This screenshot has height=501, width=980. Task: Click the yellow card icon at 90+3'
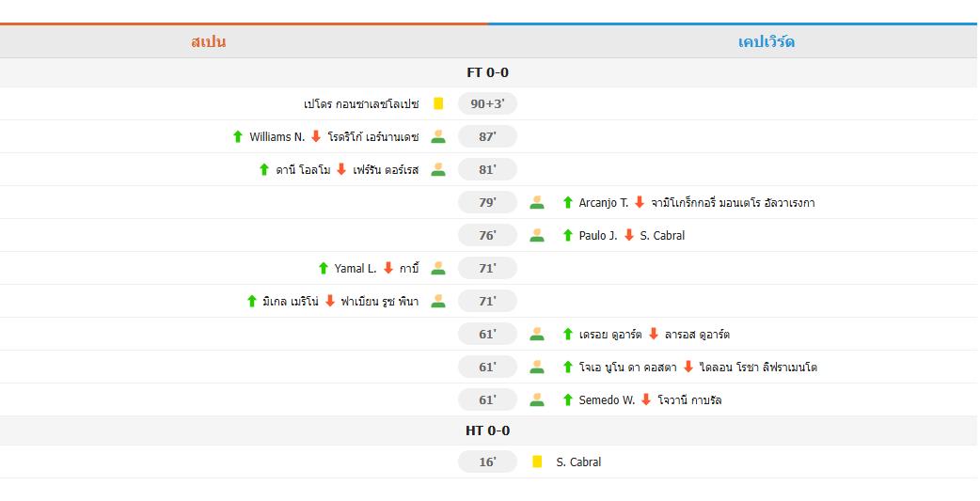click(x=438, y=103)
